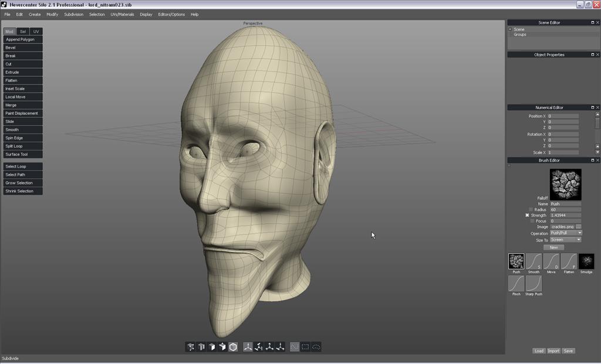Open the Subdivision menu

point(73,14)
